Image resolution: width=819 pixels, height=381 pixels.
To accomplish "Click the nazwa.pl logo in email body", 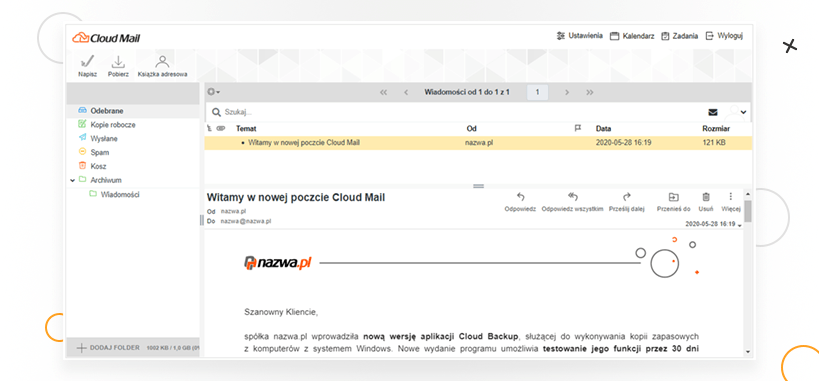I will coord(277,262).
